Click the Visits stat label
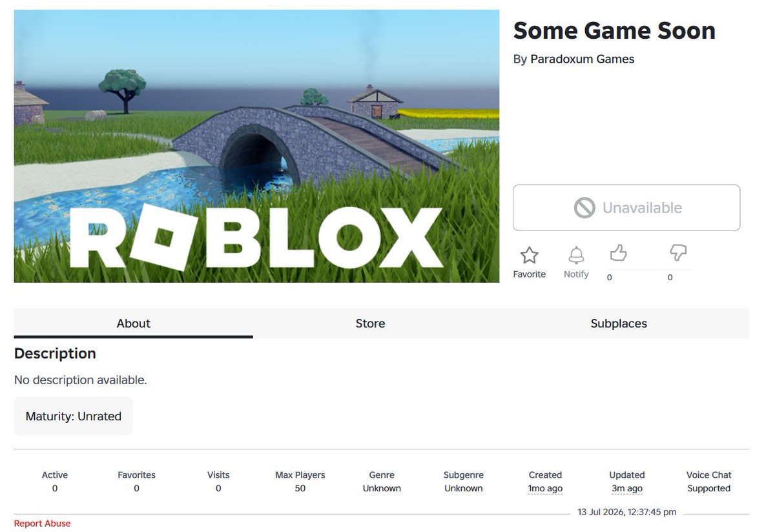Image resolution: width=775 pixels, height=532 pixels. [218, 475]
